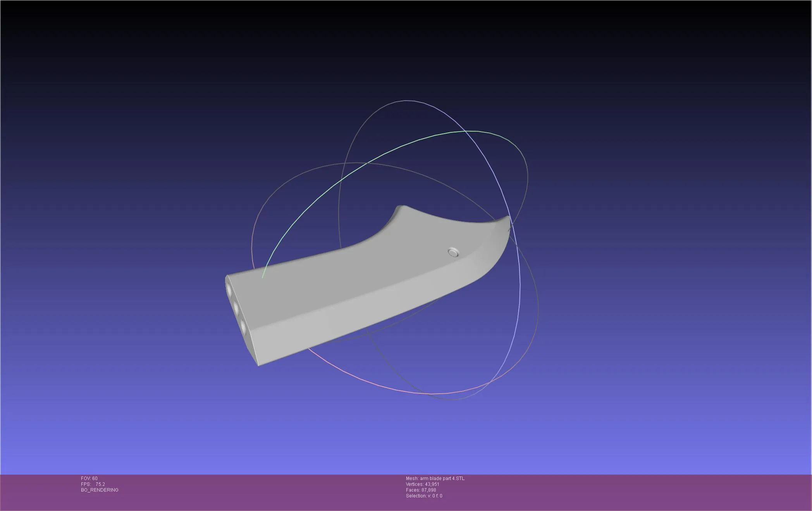Click the 'Selection: v: 0 f: 0' text
This screenshot has width=812, height=511.
pyautogui.click(x=424, y=496)
